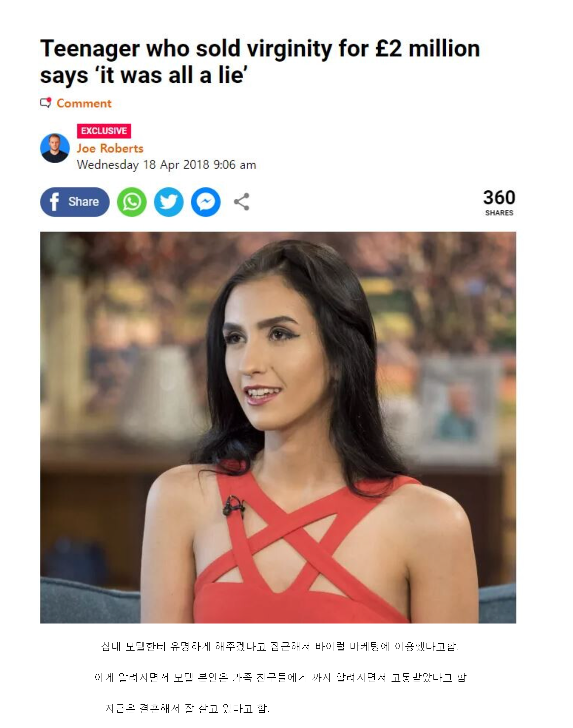Viewport: 573px width, 728px height.
Task: Click the first Korean caption line
Action: tap(280, 646)
